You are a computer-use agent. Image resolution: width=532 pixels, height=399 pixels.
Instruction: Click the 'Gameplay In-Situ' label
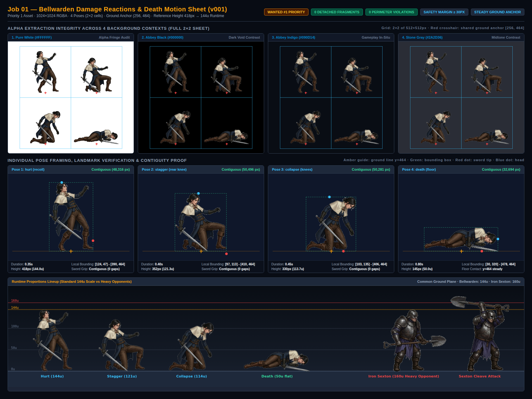click(x=376, y=37)
